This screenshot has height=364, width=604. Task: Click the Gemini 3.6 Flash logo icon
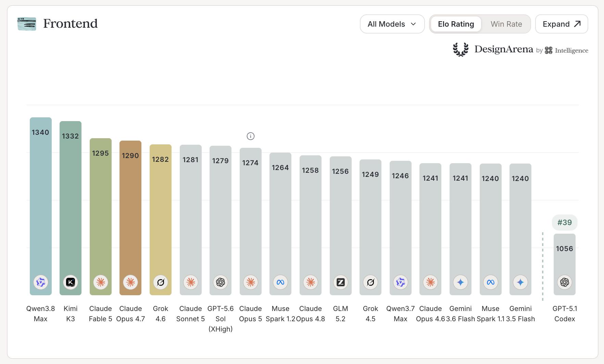pos(461,282)
